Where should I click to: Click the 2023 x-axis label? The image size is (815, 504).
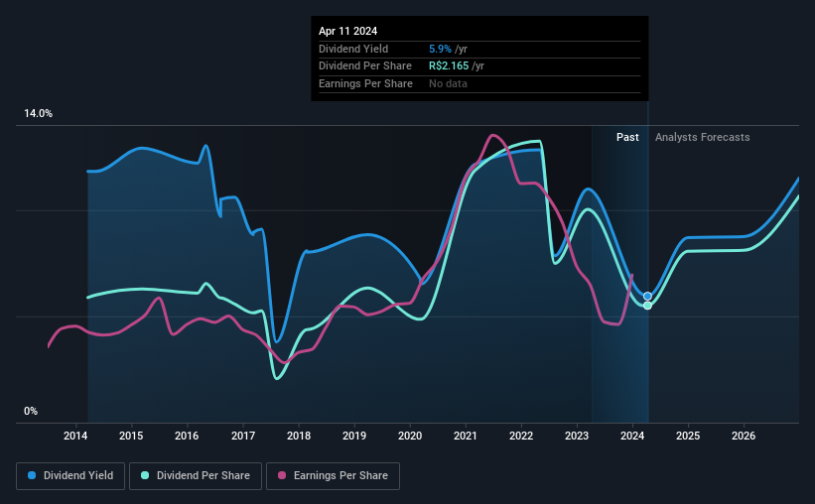click(x=577, y=436)
